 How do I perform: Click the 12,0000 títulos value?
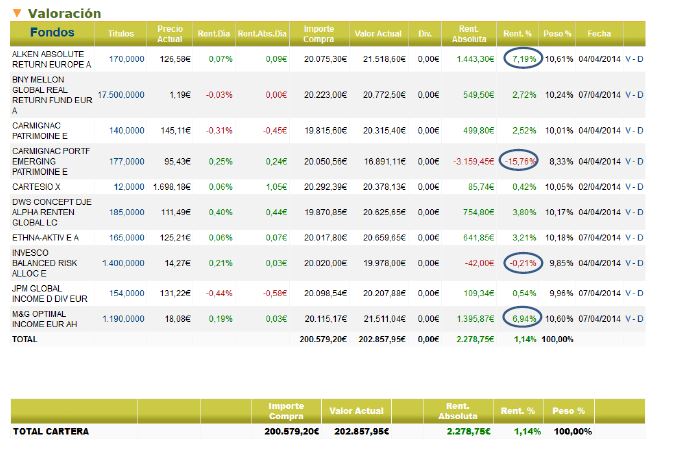[x=129, y=187]
